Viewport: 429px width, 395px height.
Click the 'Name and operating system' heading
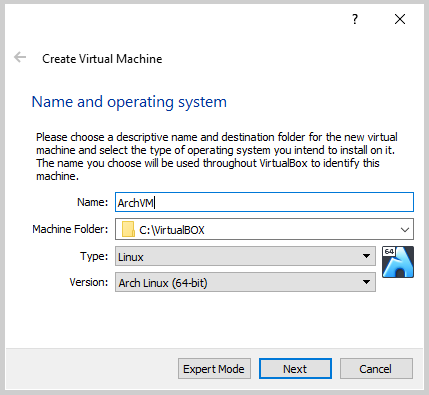click(129, 102)
